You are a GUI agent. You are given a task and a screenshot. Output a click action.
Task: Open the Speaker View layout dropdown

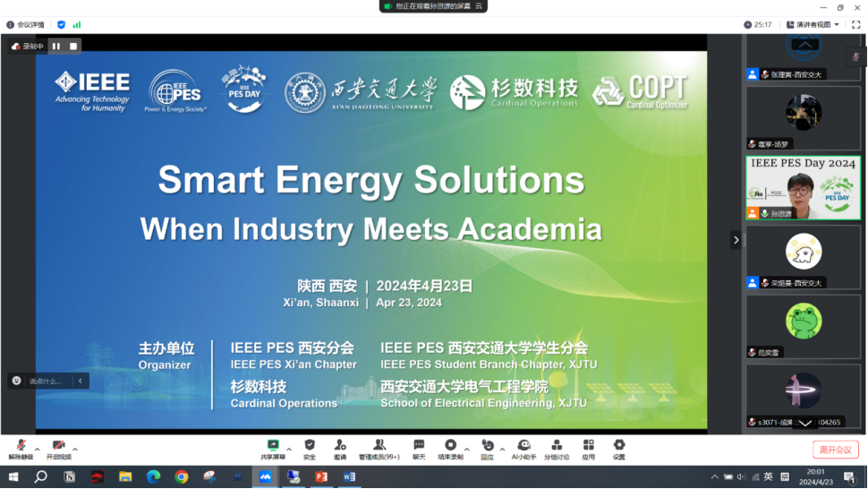(x=812, y=25)
